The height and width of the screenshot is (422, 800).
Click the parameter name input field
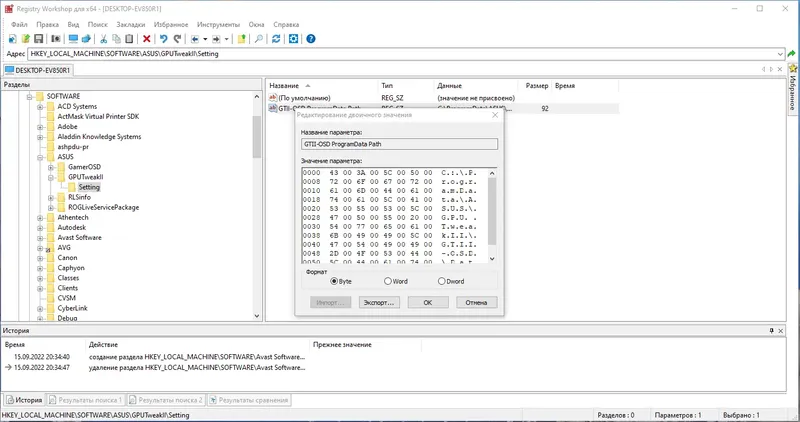tap(399, 144)
